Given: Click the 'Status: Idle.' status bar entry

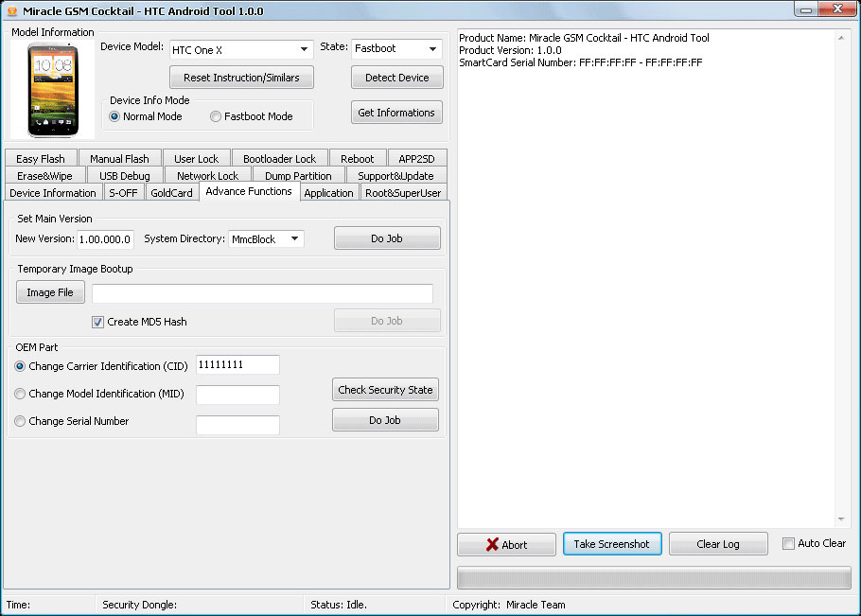Looking at the screenshot, I should point(339,605).
